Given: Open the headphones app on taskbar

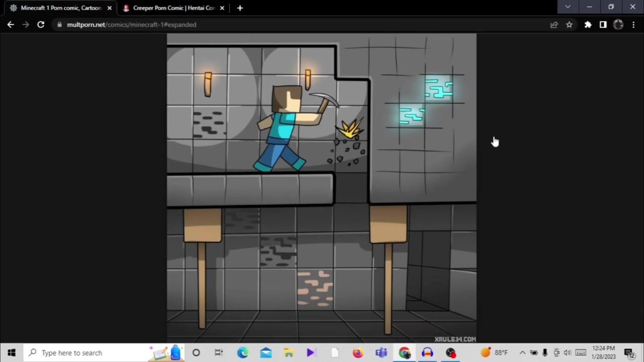Looking at the screenshot, I should 427,352.
